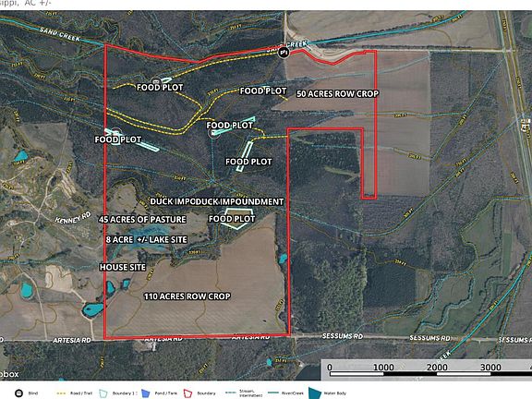Click the red Boundary legend icon
Screen dimensions: 532x399
(188, 393)
